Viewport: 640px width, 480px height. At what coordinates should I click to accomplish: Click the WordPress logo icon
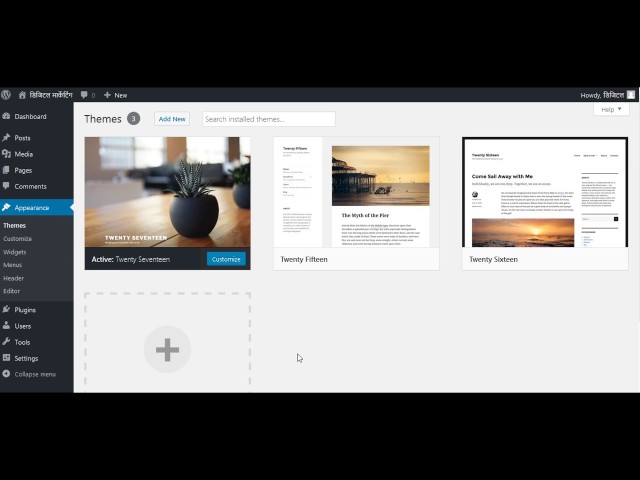coord(6,95)
